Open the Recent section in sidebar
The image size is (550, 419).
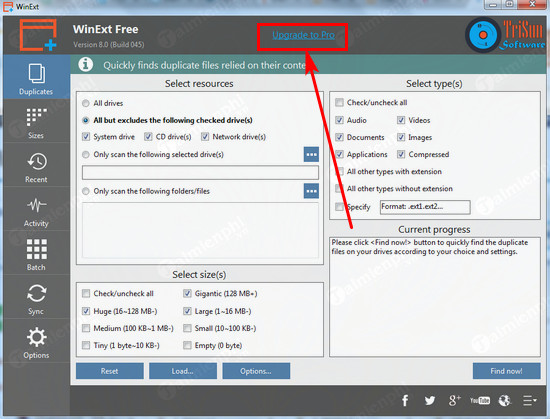(36, 165)
